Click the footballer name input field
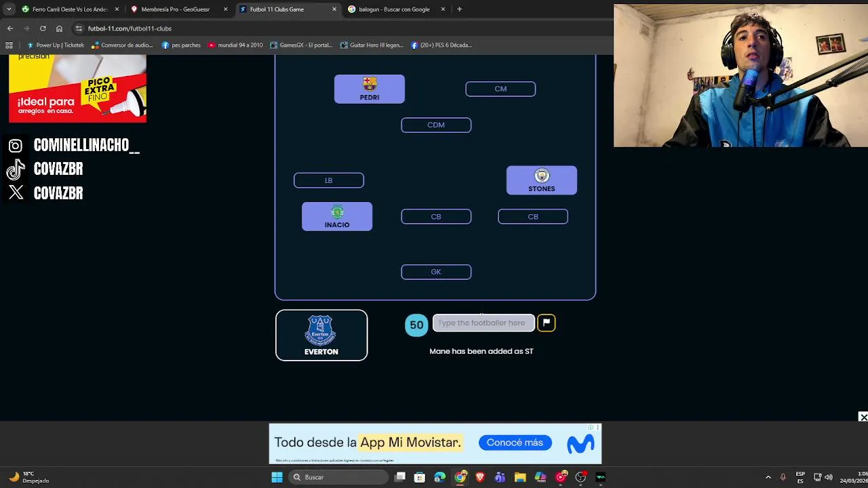Screen dimensions: 868x488 484,323
